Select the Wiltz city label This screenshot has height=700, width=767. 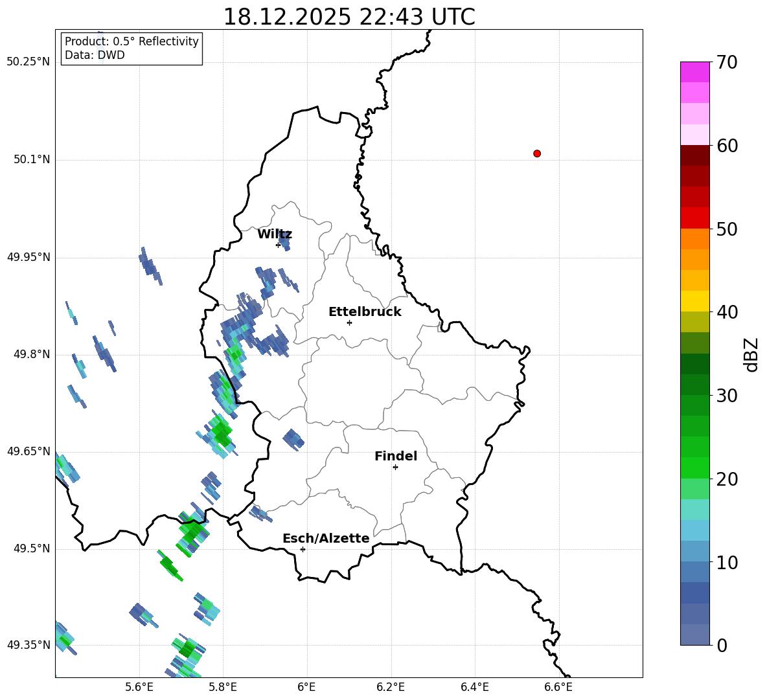coord(275,234)
